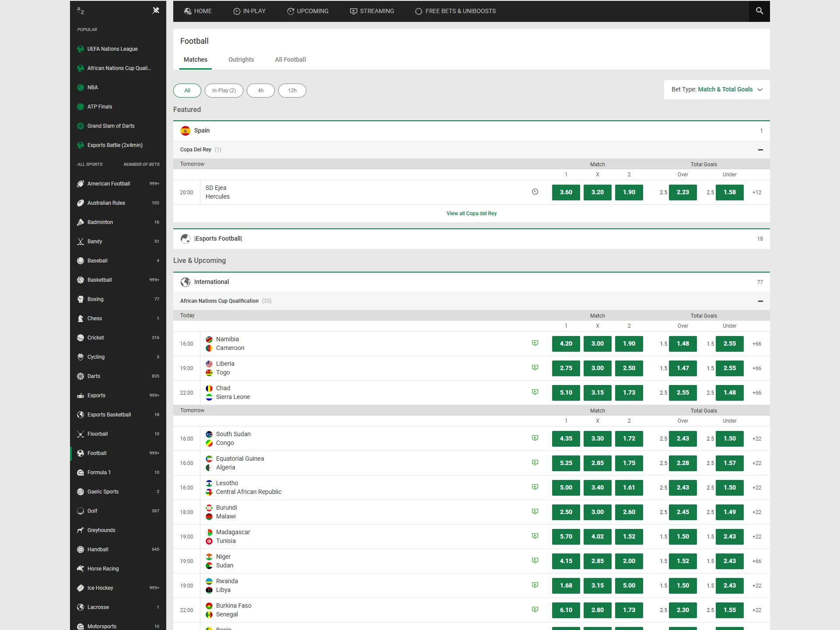This screenshot has height=630, width=840.
Task: Toggle the Copa Del Rey collapse button
Action: click(x=761, y=150)
